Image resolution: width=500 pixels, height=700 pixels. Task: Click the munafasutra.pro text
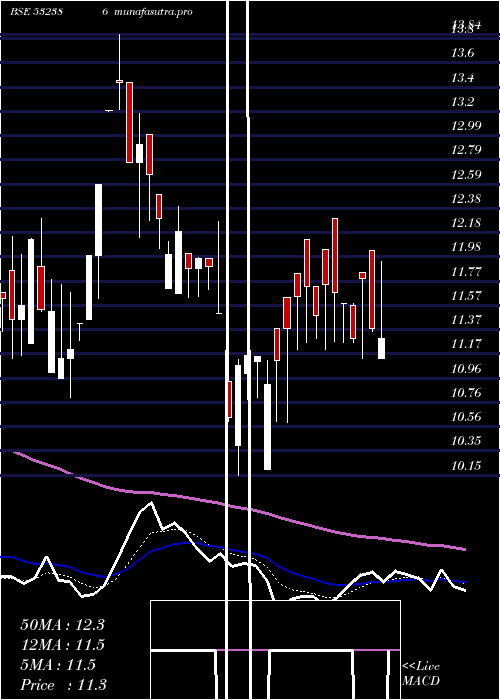[153, 12]
